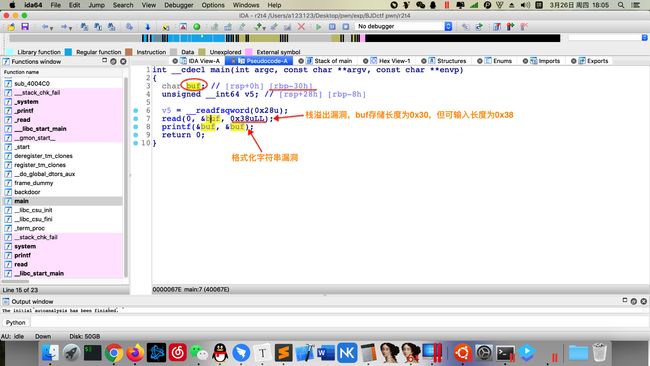
Task: Click the forward navigation arrow icon
Action: click(63, 27)
